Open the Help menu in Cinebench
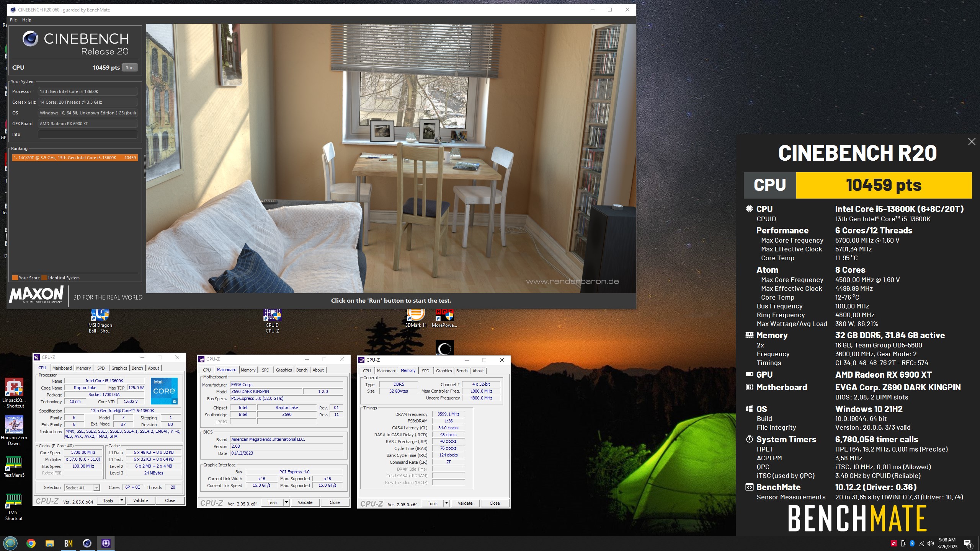This screenshot has height=551, width=980. [27, 20]
